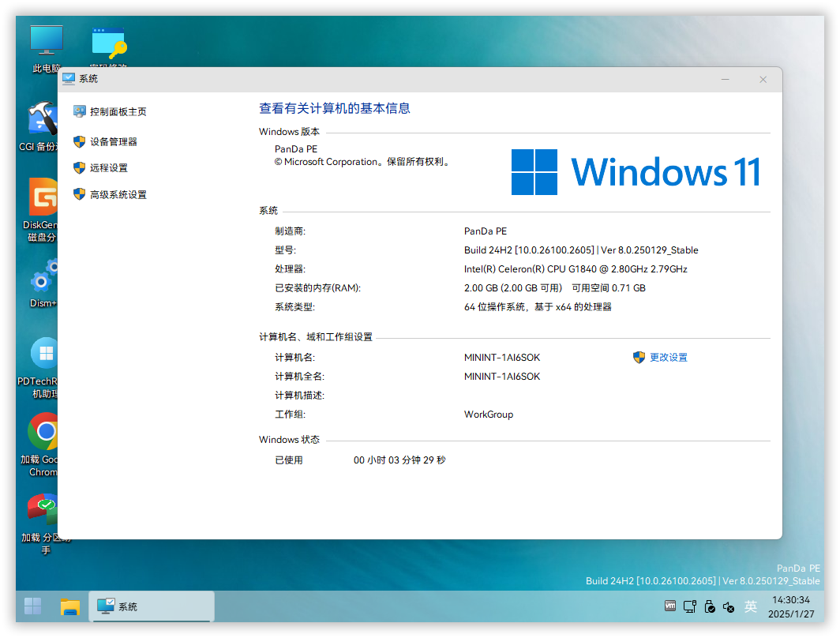Click the vm tray icon
The height and width of the screenshot is (638, 840).
tap(670, 606)
